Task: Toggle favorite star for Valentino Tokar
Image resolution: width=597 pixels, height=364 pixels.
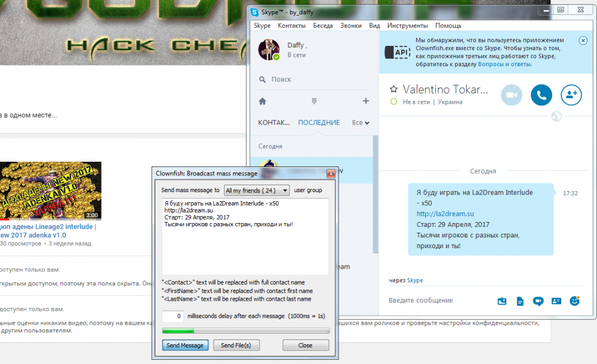Action: click(393, 89)
